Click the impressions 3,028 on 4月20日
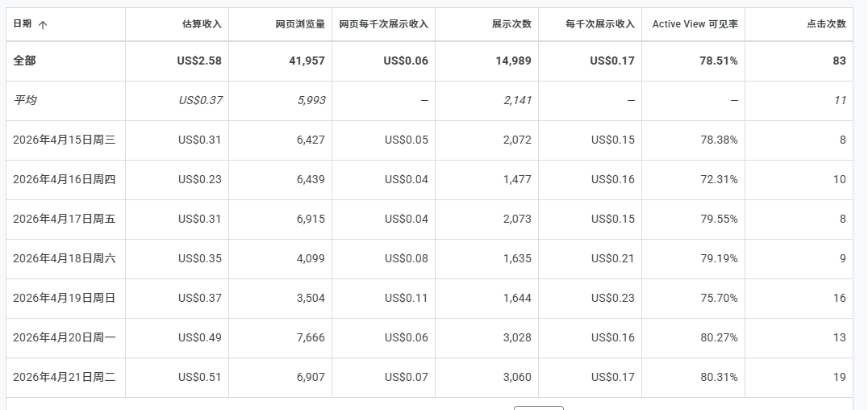868x410 pixels. tap(517, 337)
